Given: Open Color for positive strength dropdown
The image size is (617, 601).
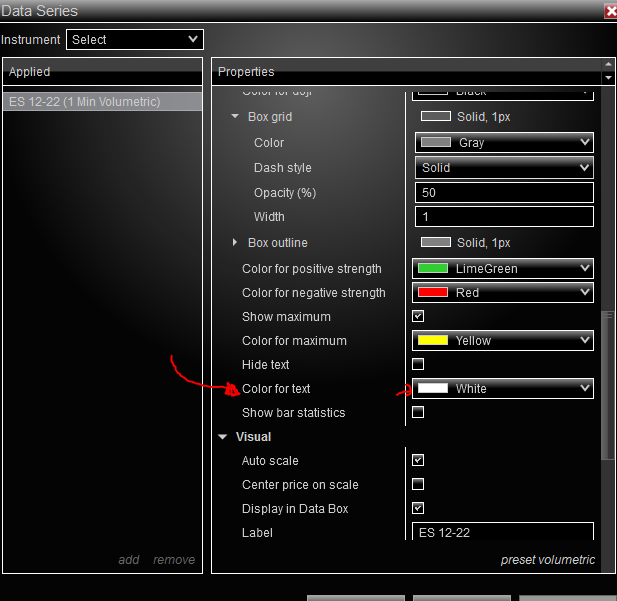Looking at the screenshot, I should (502, 268).
